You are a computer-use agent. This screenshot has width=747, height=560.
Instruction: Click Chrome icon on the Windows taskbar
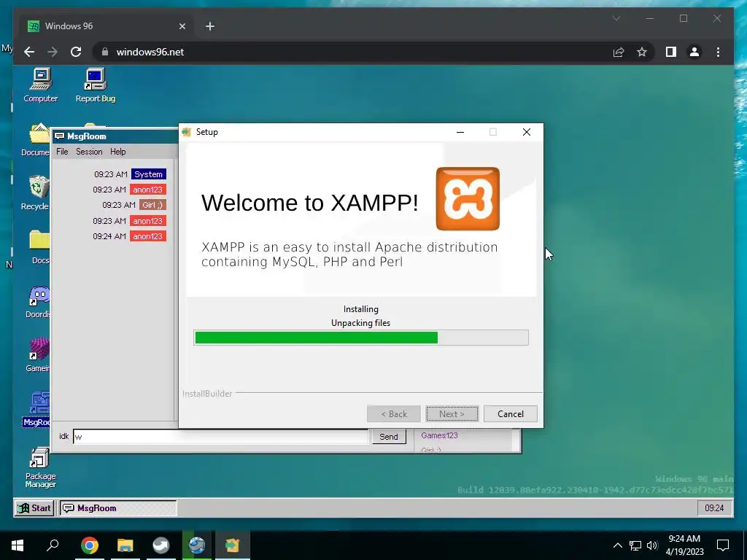tap(89, 545)
